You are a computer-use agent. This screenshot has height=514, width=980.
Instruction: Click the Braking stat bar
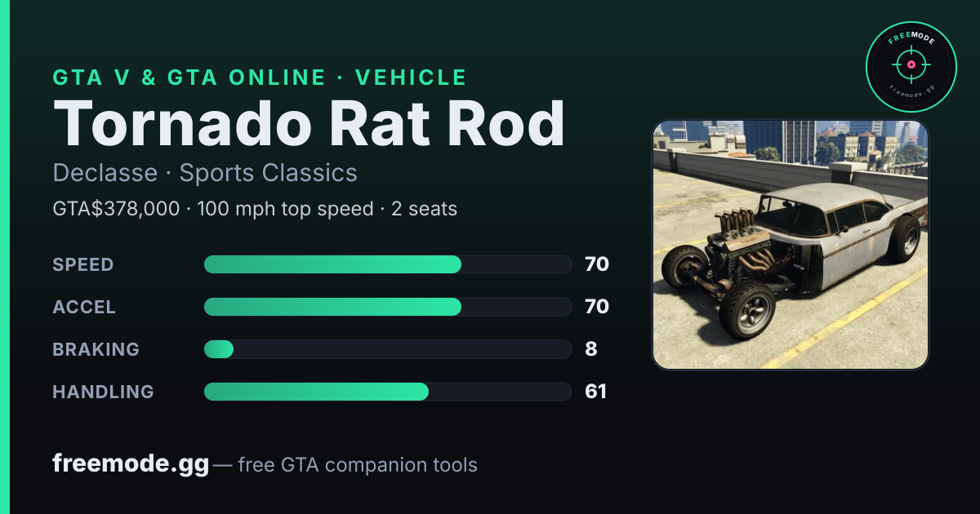[387, 349]
